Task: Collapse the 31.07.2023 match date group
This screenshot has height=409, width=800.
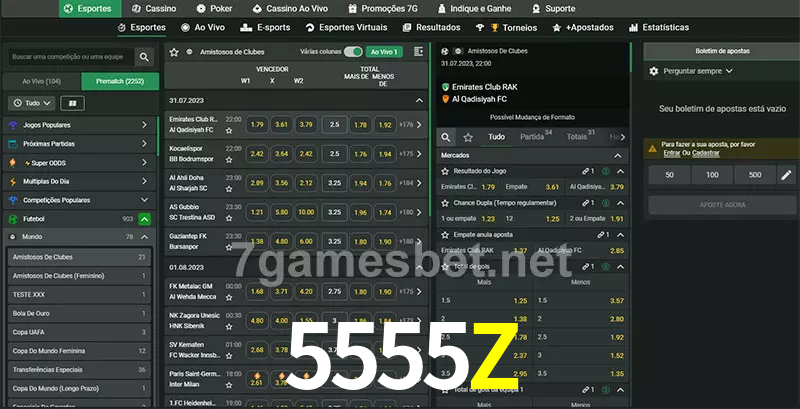Action: pos(419,101)
